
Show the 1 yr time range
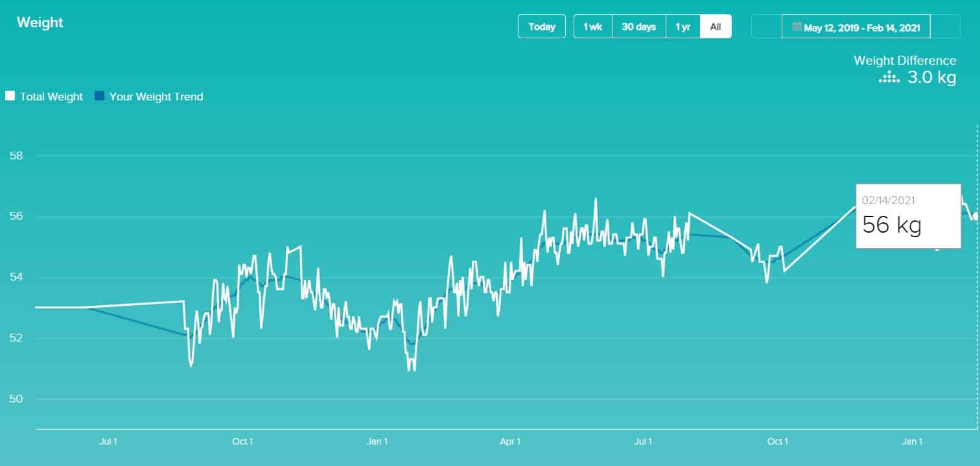(682, 27)
